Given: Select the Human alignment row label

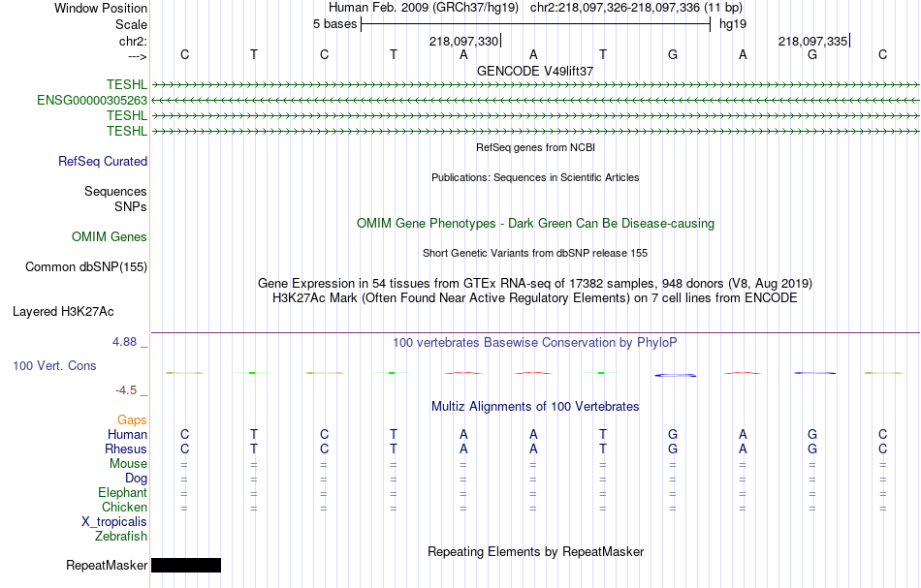Looking at the screenshot, I should (x=127, y=434).
